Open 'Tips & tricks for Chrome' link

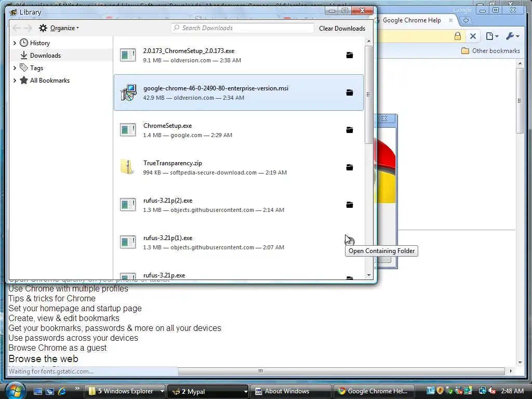[52, 299]
